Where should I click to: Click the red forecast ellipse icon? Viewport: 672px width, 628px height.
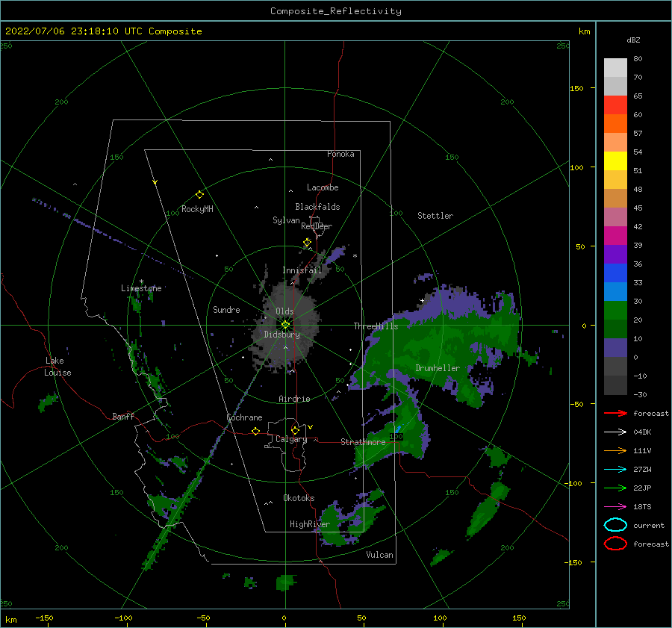pyautogui.click(x=615, y=544)
